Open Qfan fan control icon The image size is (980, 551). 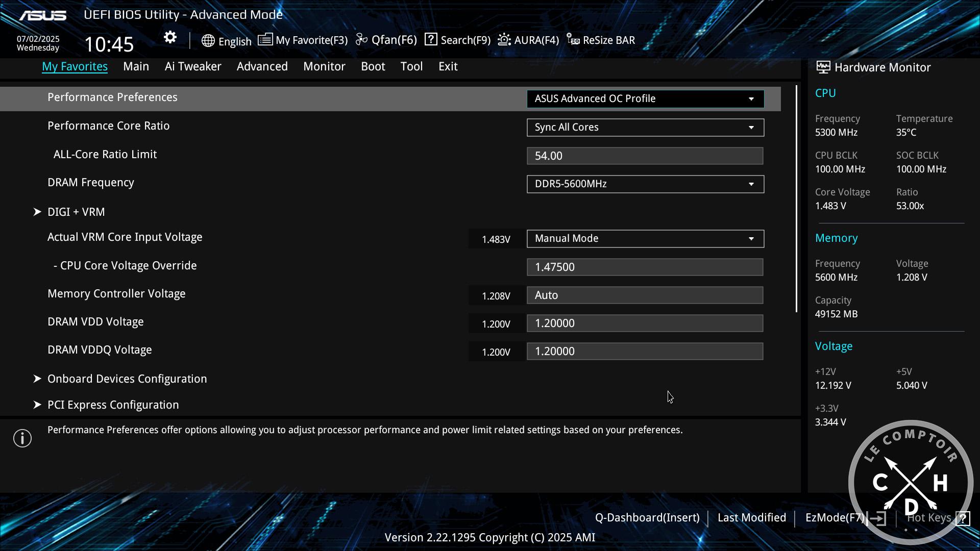tap(361, 40)
